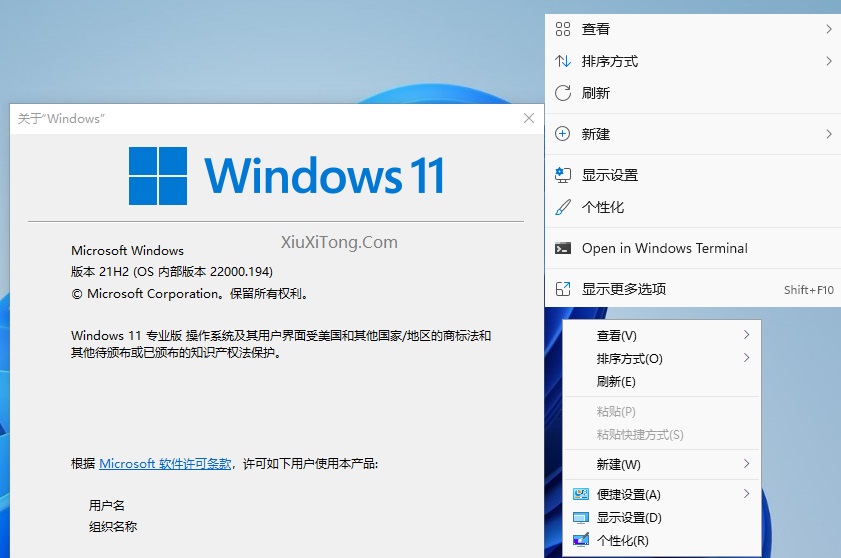The height and width of the screenshot is (558, 841).
Task: Select 查看(V) in classic context menu
Action: click(x=662, y=335)
